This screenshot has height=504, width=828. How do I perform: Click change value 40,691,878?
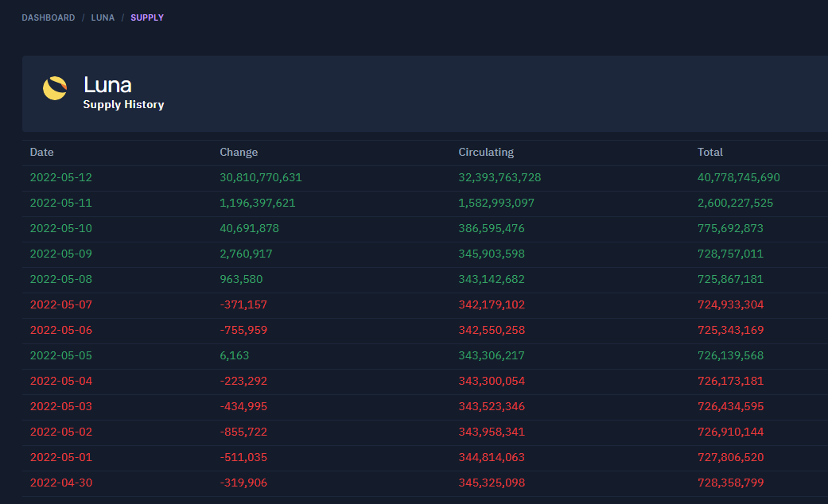coord(249,228)
